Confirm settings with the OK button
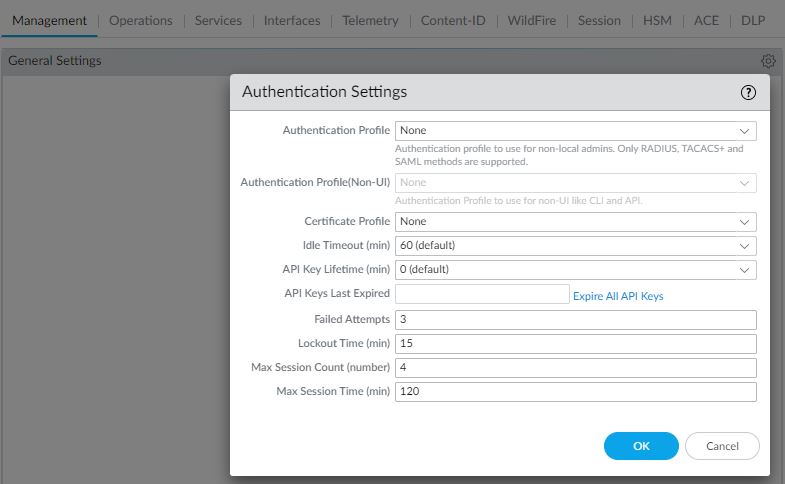This screenshot has height=484, width=785. coord(641,446)
